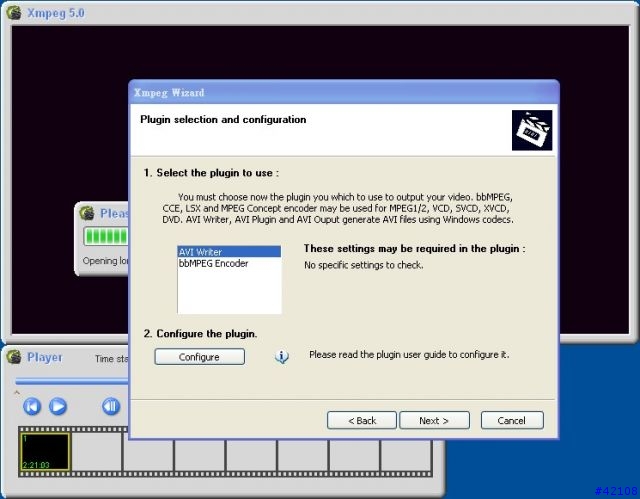Click 'Please read the plugin user guide' text
Screen dimensions: 640x499
pyautogui.click(x=409, y=355)
